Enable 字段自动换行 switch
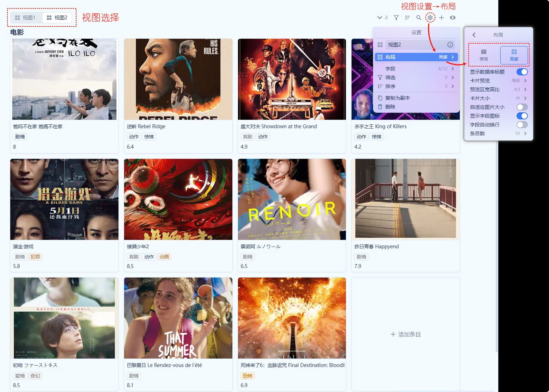The image size is (549, 392). point(522,125)
